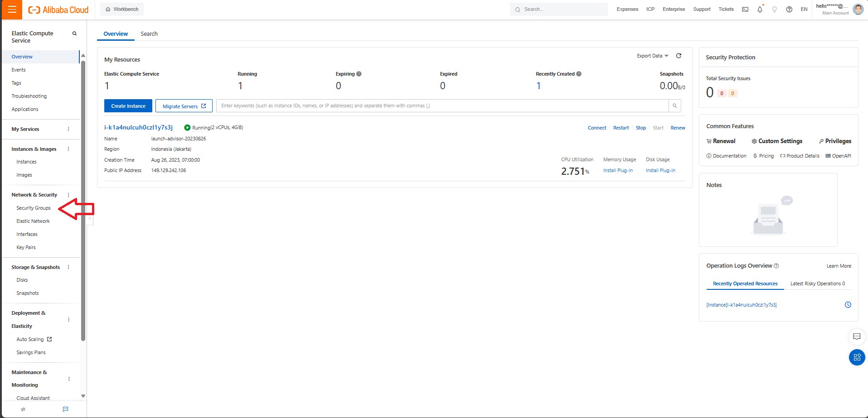Open Cloud Shell terminal icon

click(745, 10)
